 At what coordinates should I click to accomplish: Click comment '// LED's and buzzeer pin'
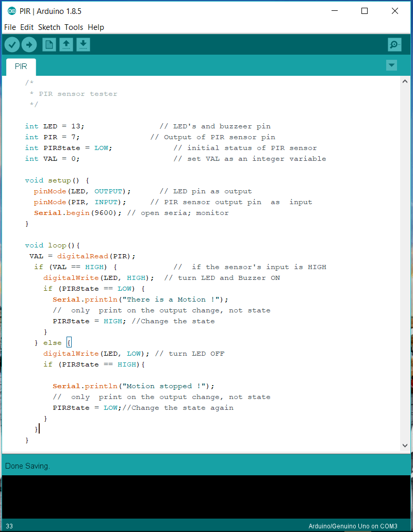coord(215,126)
